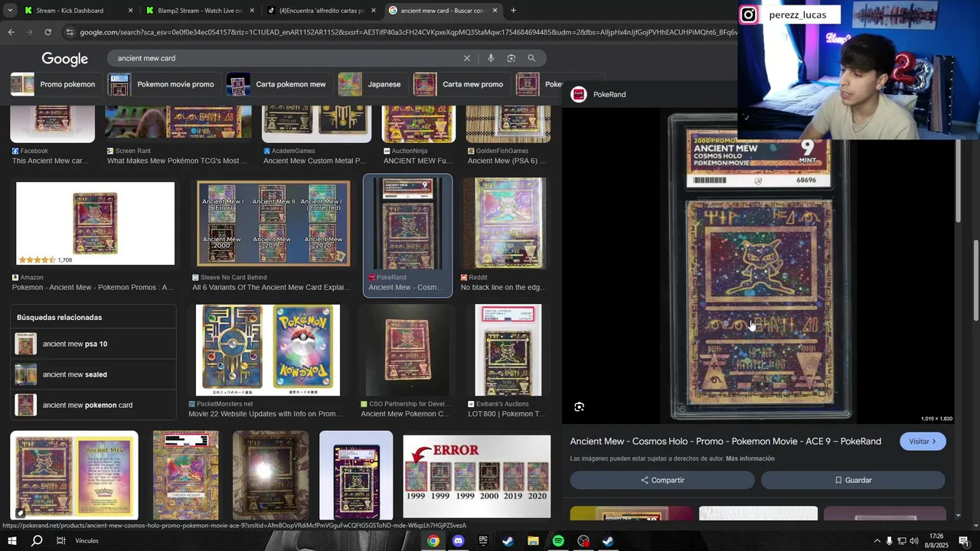Open File Explorer from the taskbar
980x551 pixels.
tap(533, 541)
